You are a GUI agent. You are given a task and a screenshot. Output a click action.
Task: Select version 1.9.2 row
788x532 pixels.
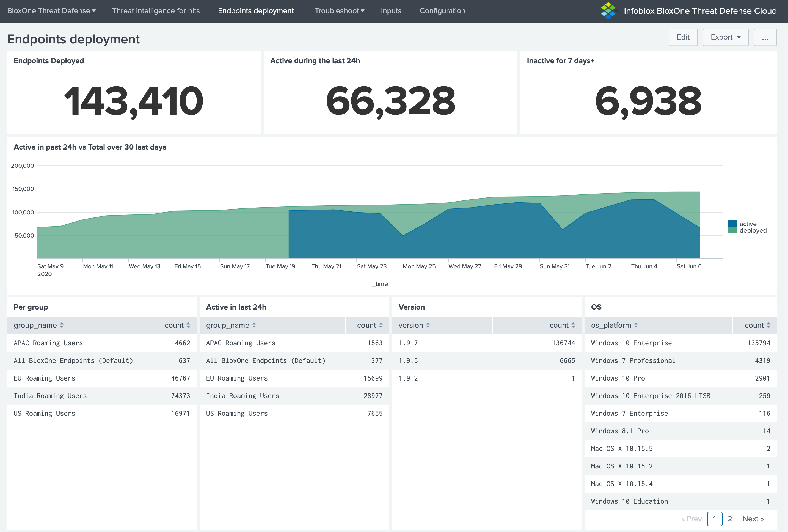tap(487, 378)
